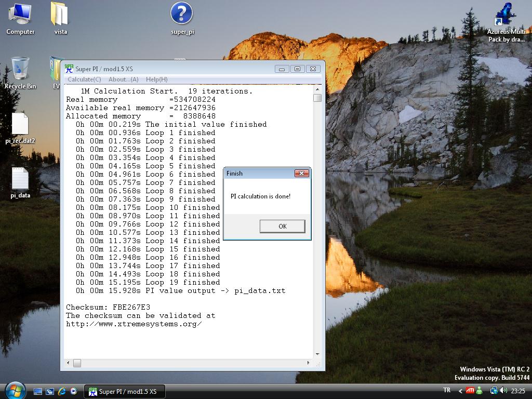Image resolution: width=532 pixels, height=399 pixels.
Task: Click the vertical scrollbar thumb in Super PI
Action: coord(317,98)
